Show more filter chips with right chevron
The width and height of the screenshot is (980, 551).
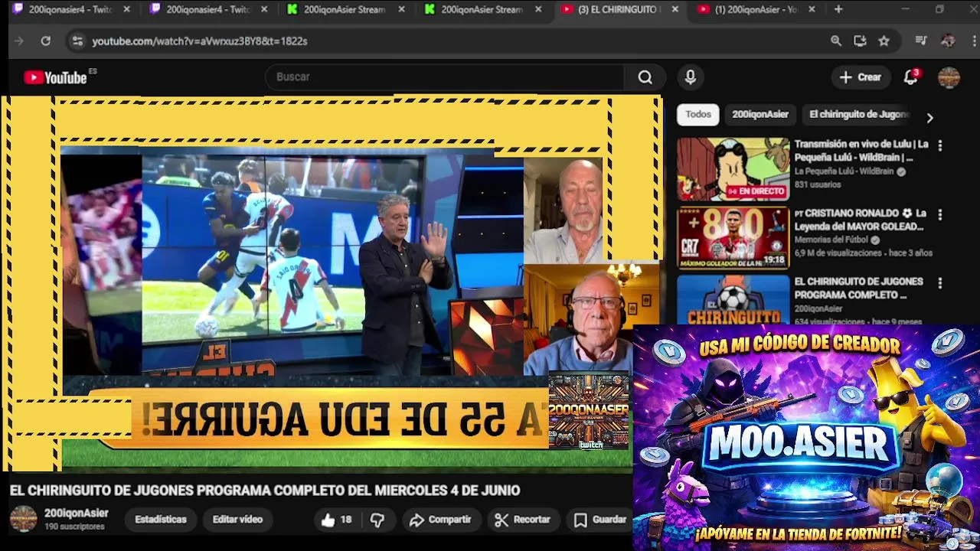click(x=929, y=118)
